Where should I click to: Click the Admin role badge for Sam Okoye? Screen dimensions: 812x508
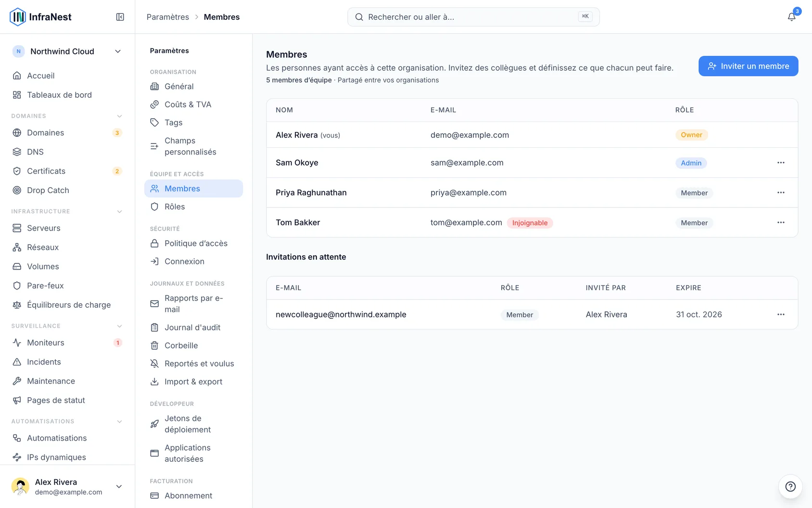[691, 163]
